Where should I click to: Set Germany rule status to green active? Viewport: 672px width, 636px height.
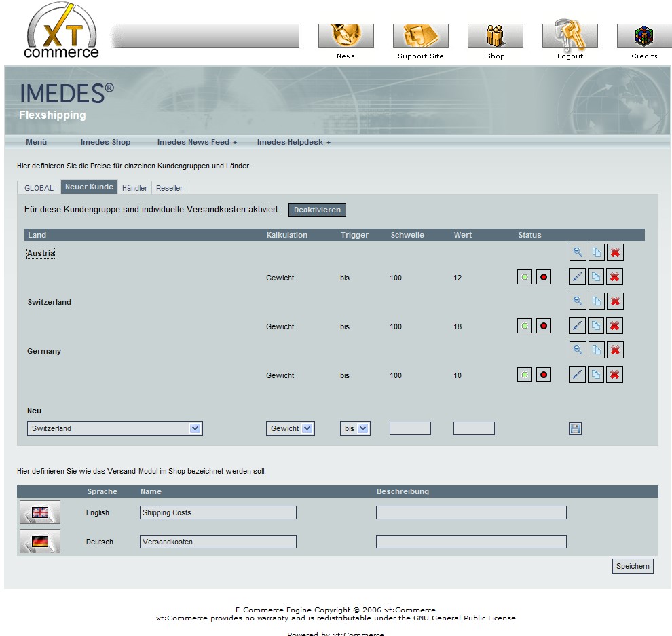tap(525, 375)
